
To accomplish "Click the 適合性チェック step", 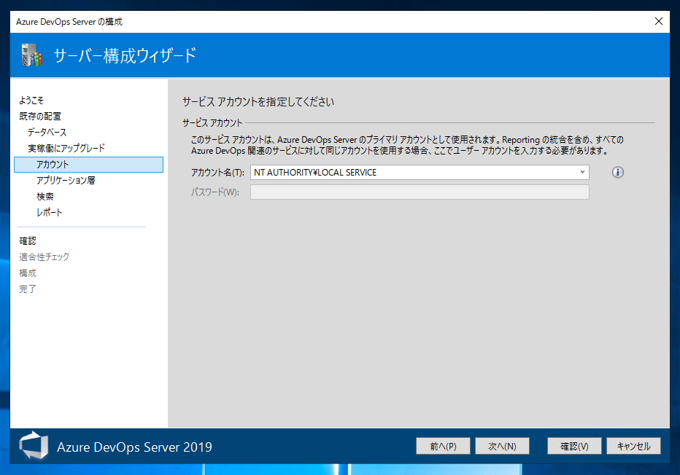I will point(44,257).
